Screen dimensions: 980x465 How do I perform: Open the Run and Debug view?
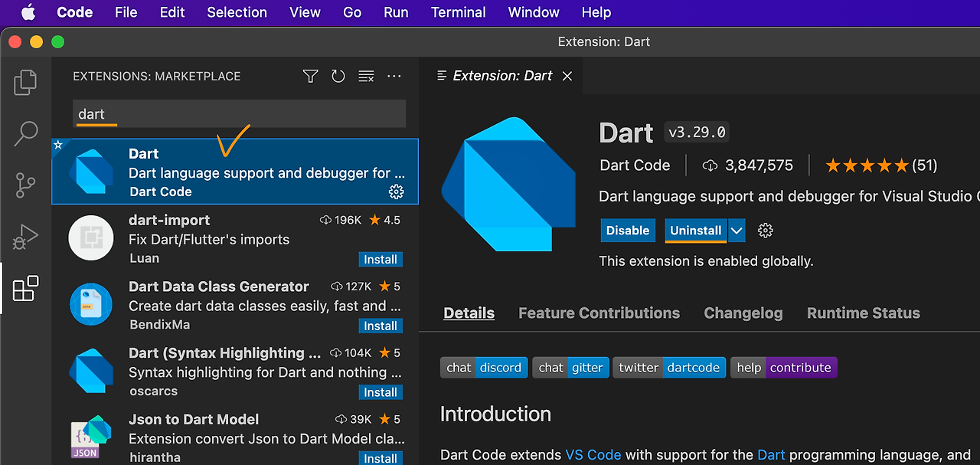tap(25, 237)
